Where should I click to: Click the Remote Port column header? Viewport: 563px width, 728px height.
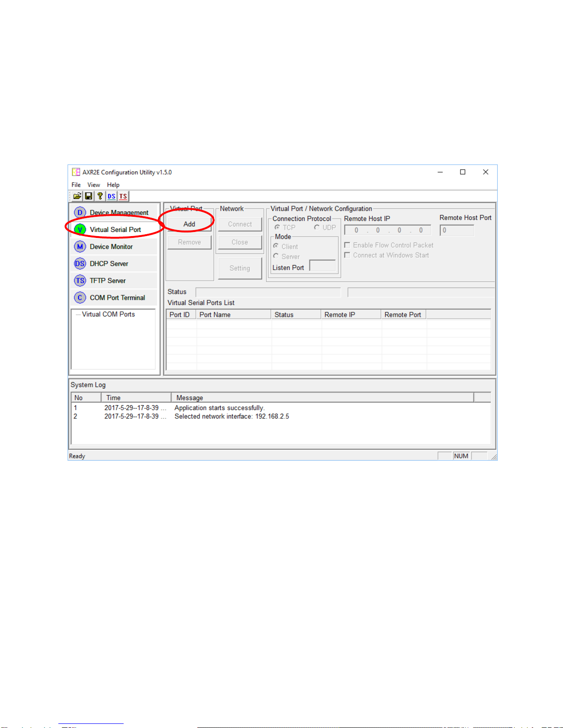[404, 315]
